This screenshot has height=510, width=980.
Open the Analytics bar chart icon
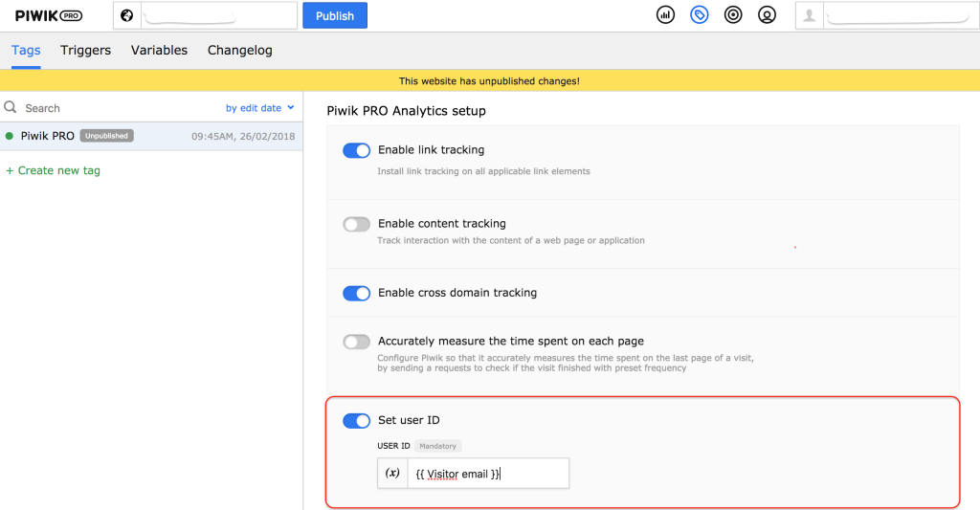(665, 15)
